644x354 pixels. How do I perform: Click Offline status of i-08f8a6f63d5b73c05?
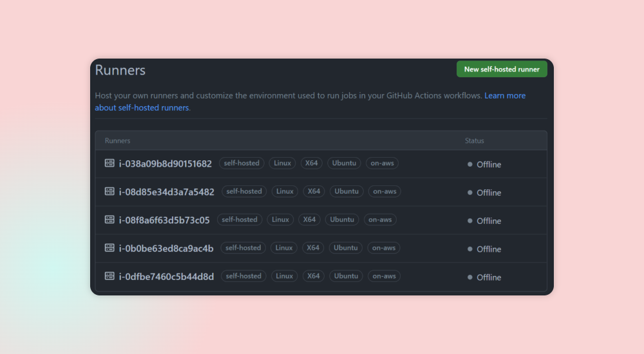[x=484, y=221]
